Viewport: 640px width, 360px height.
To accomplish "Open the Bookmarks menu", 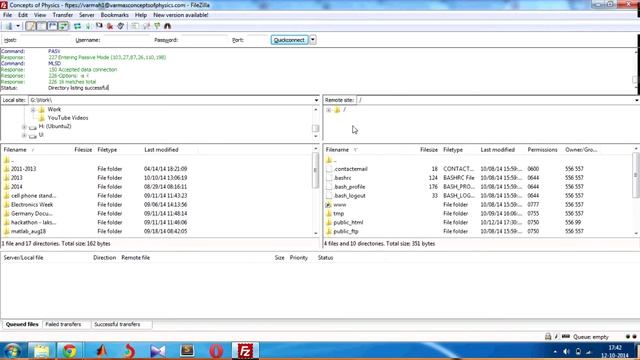I will [x=114, y=15].
